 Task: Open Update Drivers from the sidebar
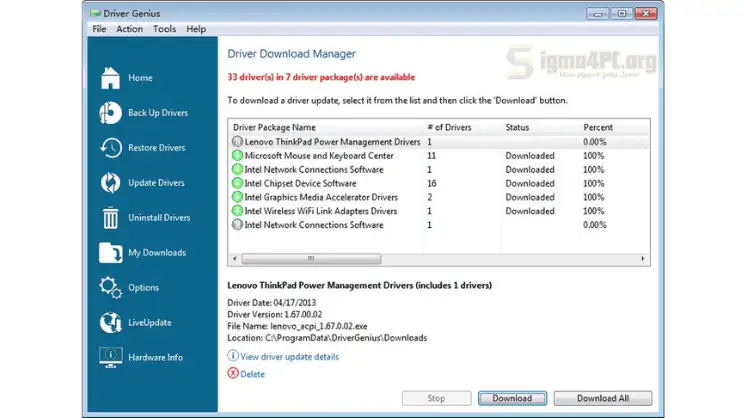110,183
